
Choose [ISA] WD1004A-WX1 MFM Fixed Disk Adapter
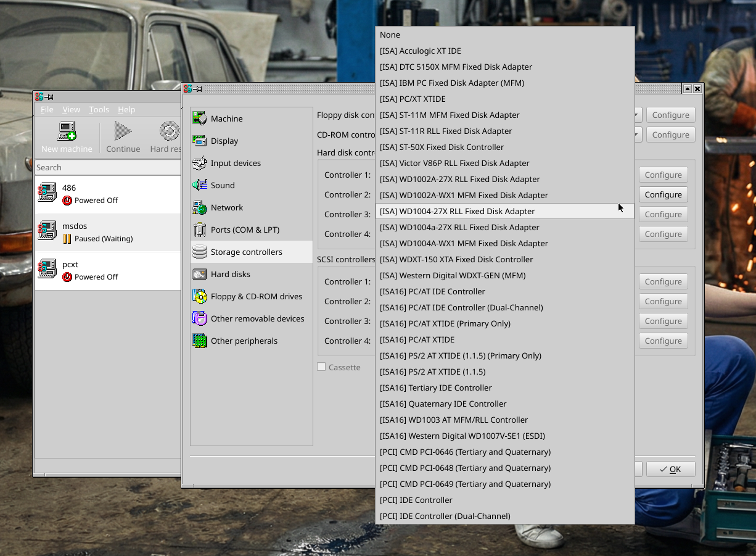505,243
